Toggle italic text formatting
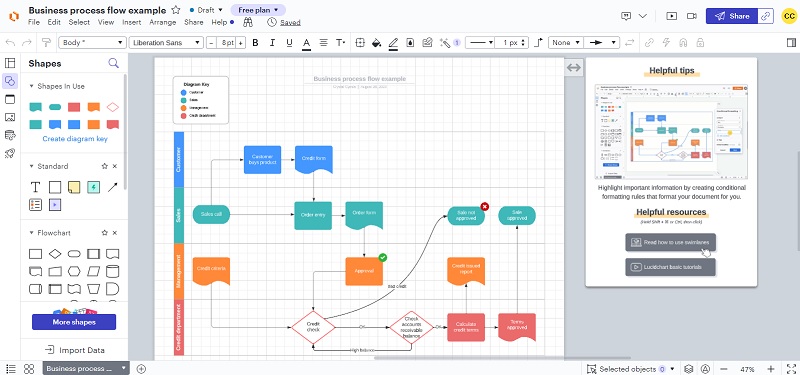The height and width of the screenshot is (375, 800). point(272,43)
